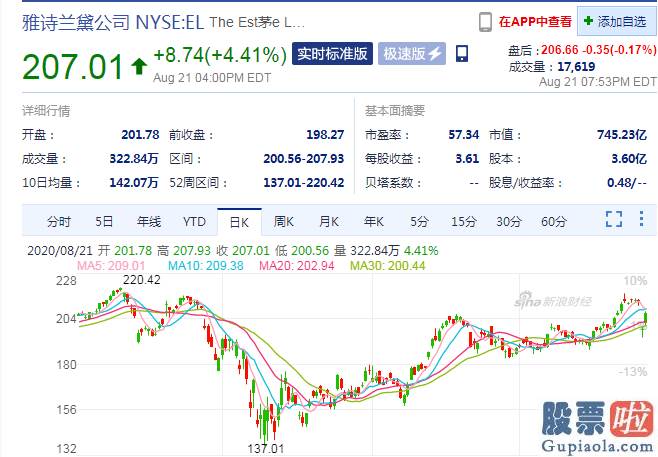
Task: Click the after-hours time Aug 21 07:53PM EDT
Action: click(x=598, y=81)
